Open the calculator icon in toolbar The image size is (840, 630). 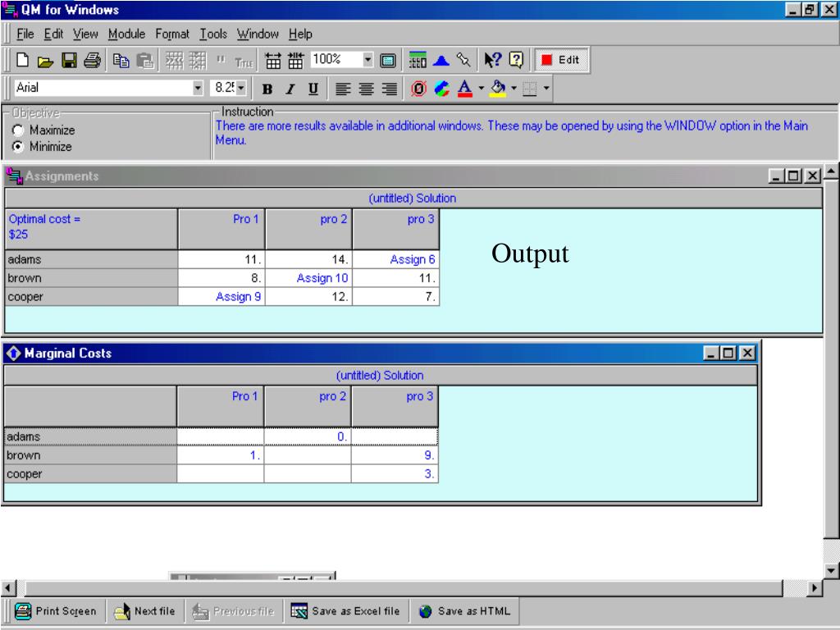[418, 60]
